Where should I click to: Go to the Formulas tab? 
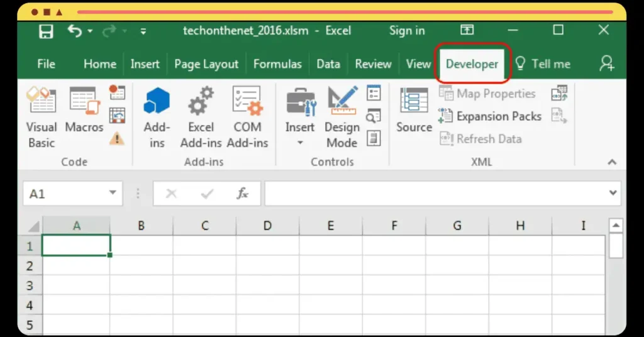pos(277,64)
